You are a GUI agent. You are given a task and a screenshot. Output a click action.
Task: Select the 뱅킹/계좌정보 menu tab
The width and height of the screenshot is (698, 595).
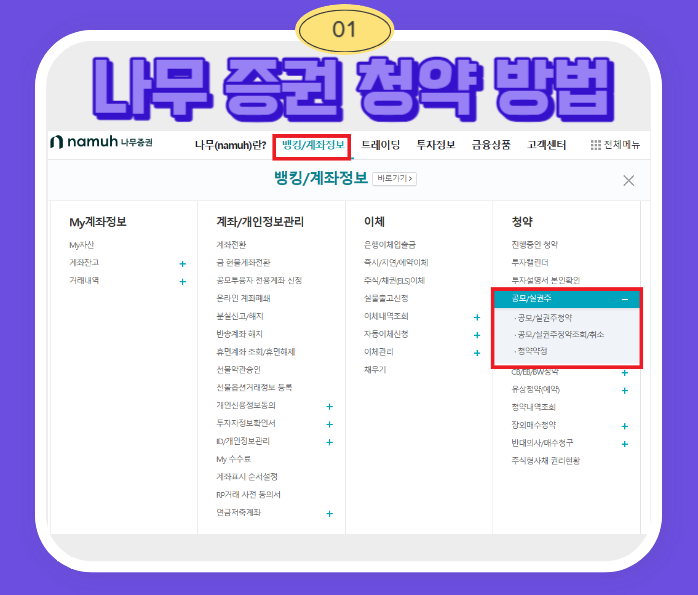tap(313, 145)
